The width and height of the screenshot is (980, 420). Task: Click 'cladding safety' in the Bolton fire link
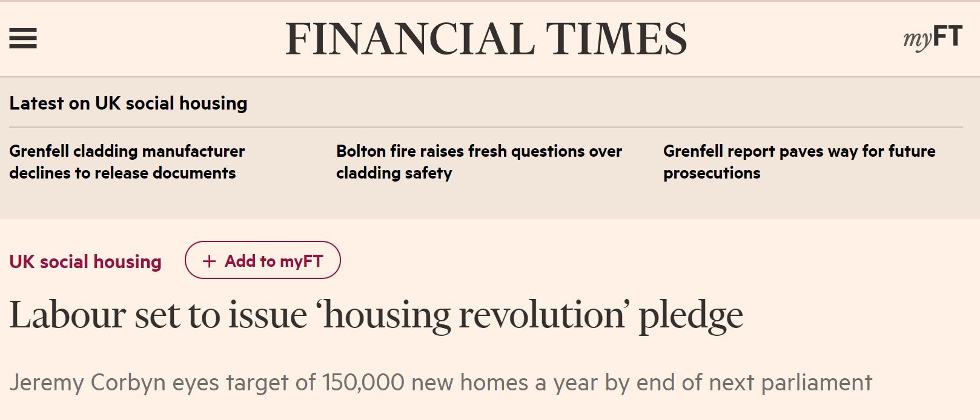point(394,173)
